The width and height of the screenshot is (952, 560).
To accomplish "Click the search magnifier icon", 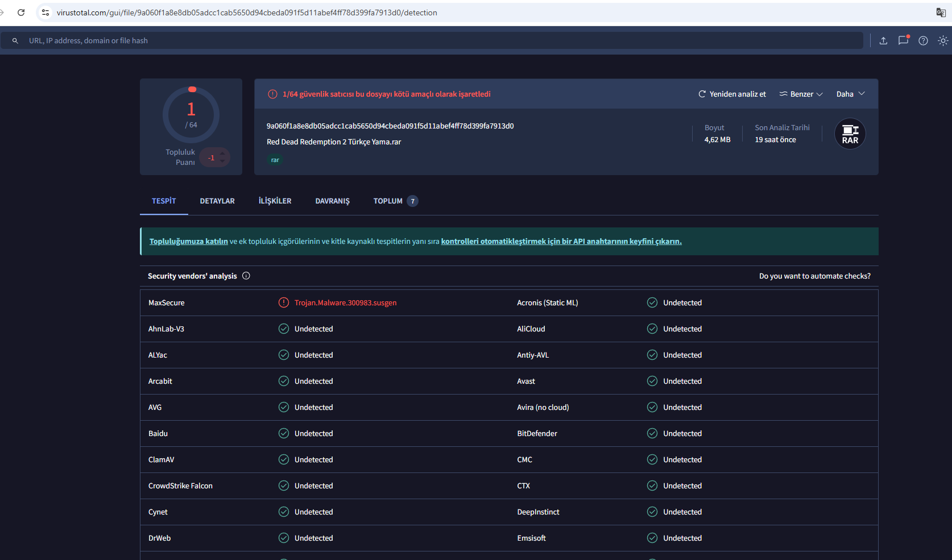I will coord(15,41).
